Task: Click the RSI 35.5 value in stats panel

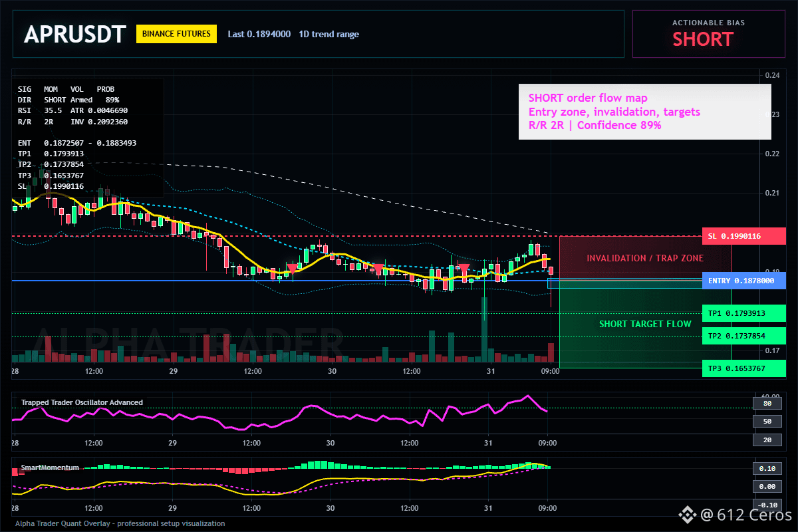Action: pyautogui.click(x=40, y=110)
